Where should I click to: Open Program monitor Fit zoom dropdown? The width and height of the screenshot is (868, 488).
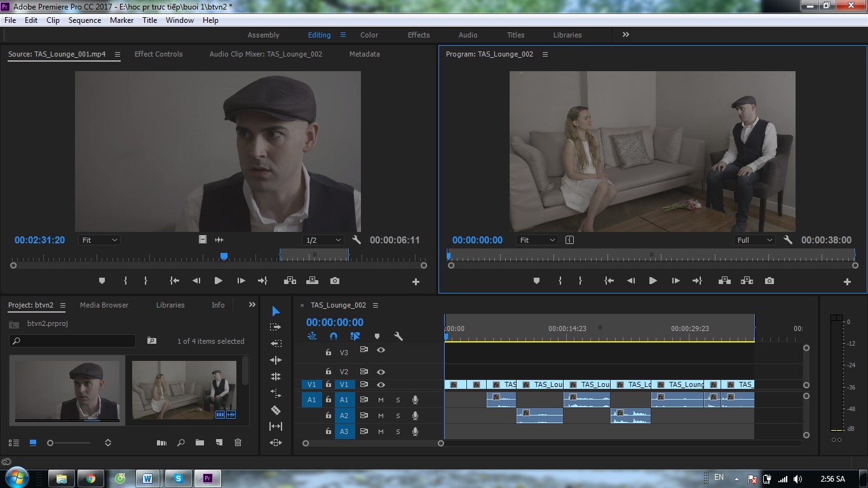coord(537,240)
